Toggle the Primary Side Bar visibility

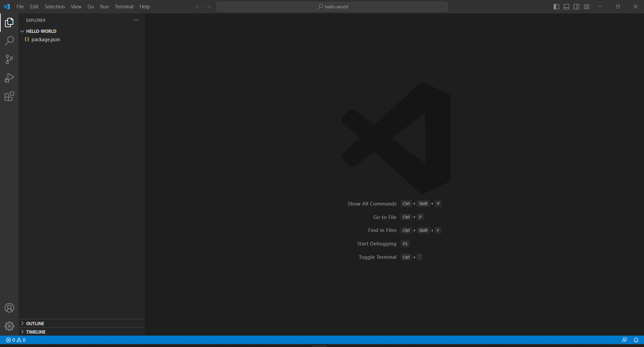[x=556, y=6]
